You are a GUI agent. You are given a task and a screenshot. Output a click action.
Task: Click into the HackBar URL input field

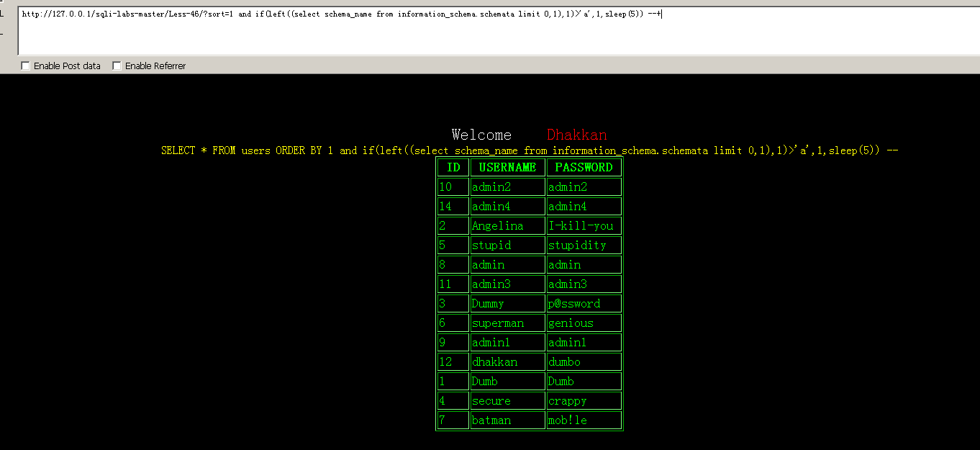[499, 30]
